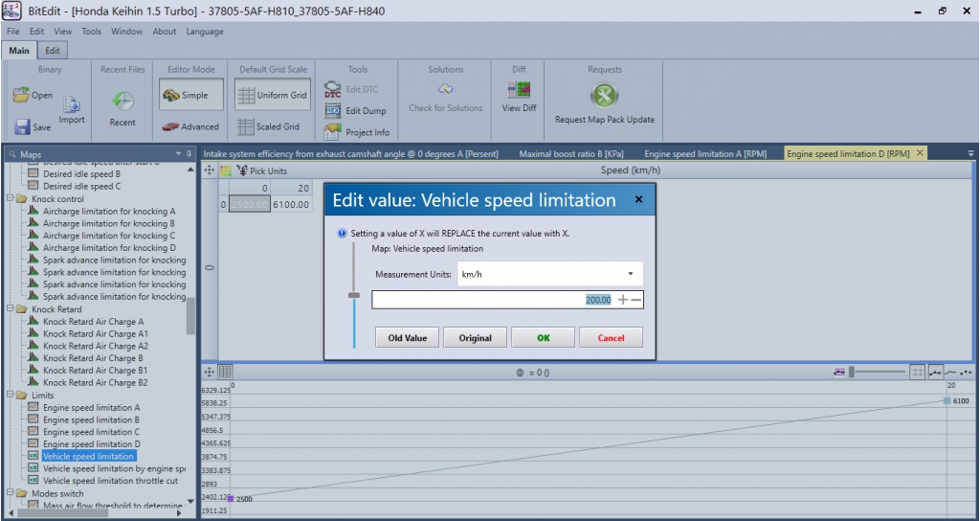The height and width of the screenshot is (521, 980).
Task: Switch to Maximal boost ratio B tab
Action: click(x=570, y=153)
